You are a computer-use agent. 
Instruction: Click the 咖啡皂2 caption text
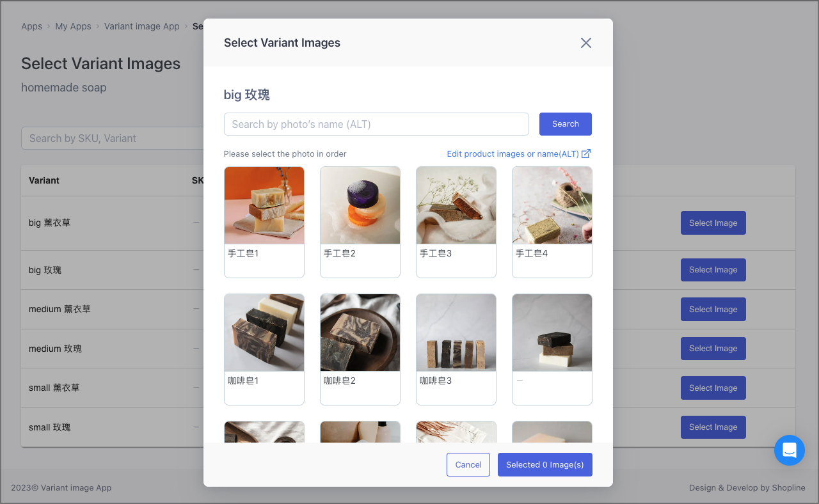click(x=340, y=381)
